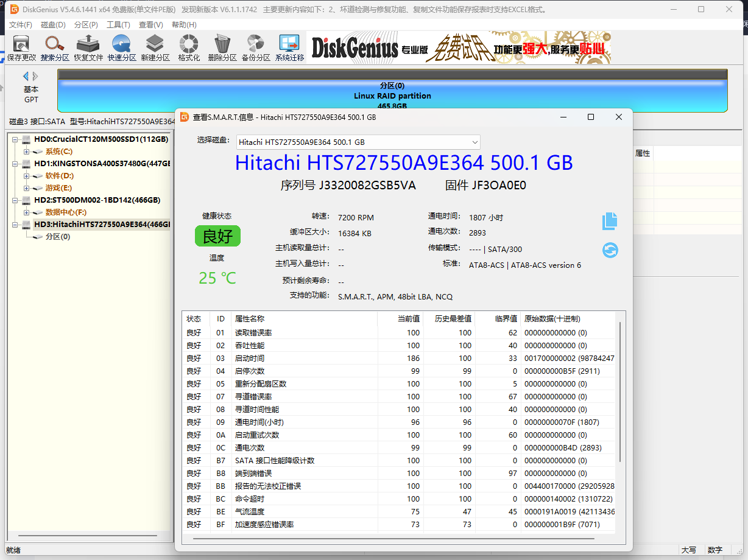This screenshot has width=748, height=560.
Task: Click the Delete Partition (删除分区) trash icon
Action: click(x=222, y=47)
